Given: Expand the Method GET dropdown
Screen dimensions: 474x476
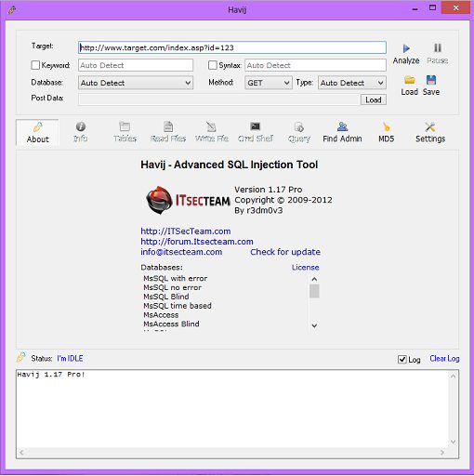Looking at the screenshot, I should pyautogui.click(x=269, y=83).
